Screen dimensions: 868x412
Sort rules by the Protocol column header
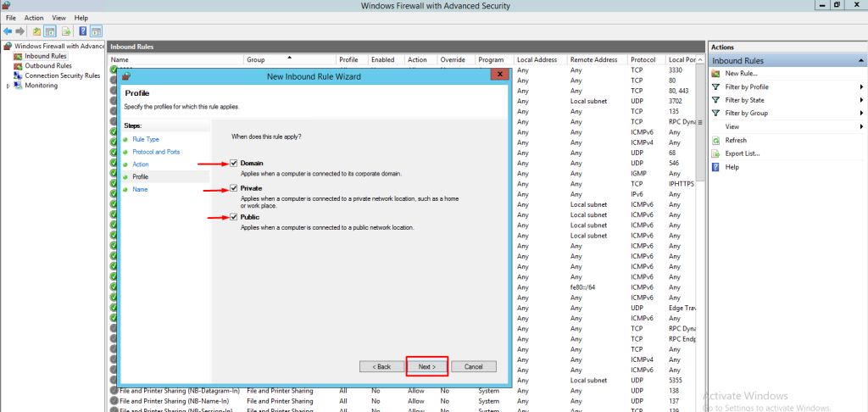click(643, 60)
